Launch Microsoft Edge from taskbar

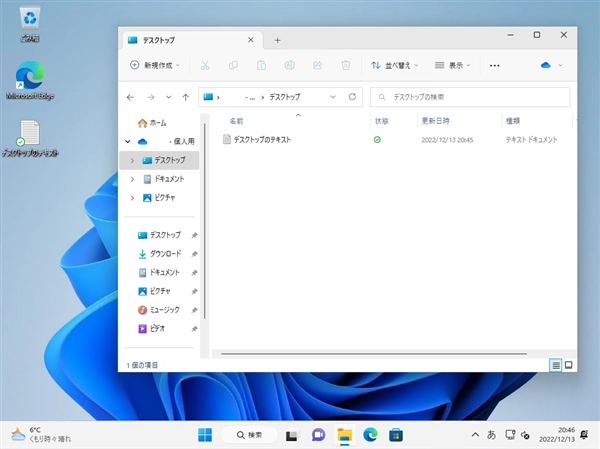point(370,435)
